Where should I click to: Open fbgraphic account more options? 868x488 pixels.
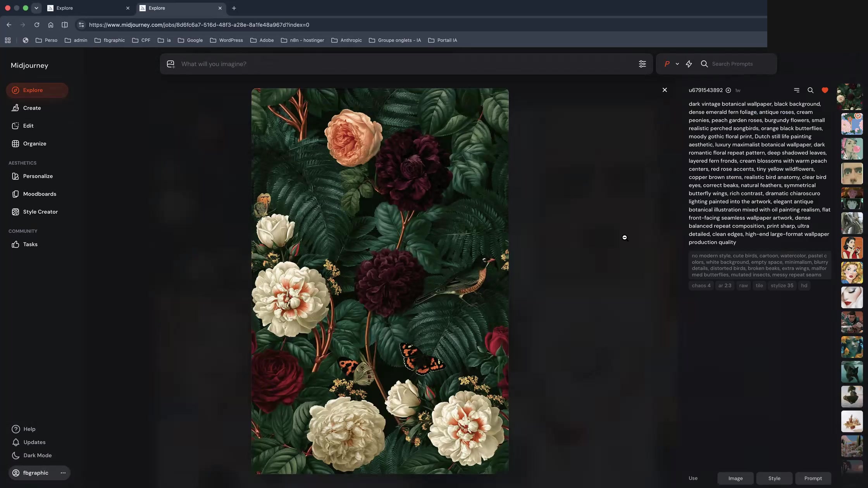63,473
